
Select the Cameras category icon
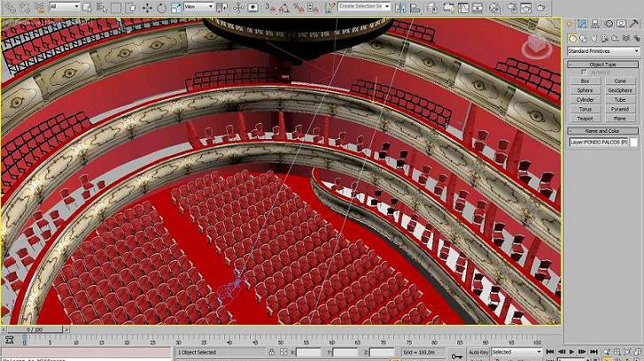(604, 39)
